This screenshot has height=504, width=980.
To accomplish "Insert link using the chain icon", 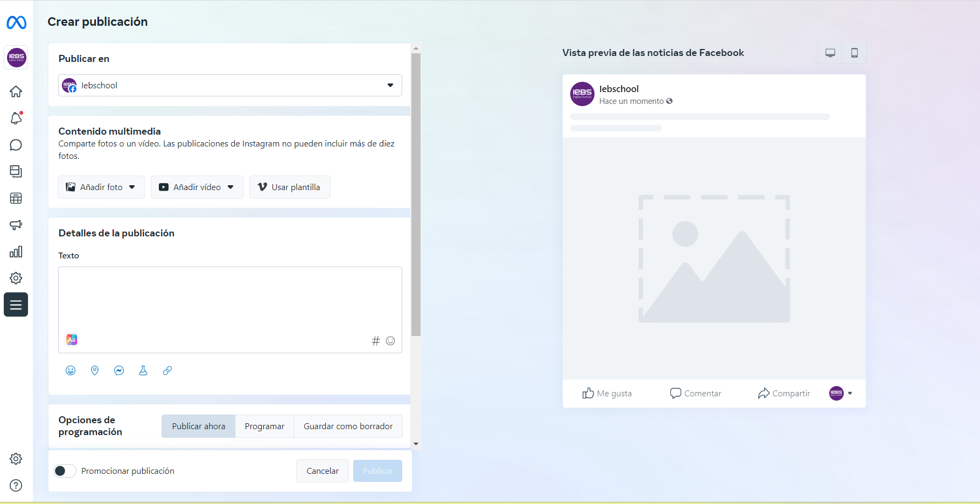I will [167, 370].
